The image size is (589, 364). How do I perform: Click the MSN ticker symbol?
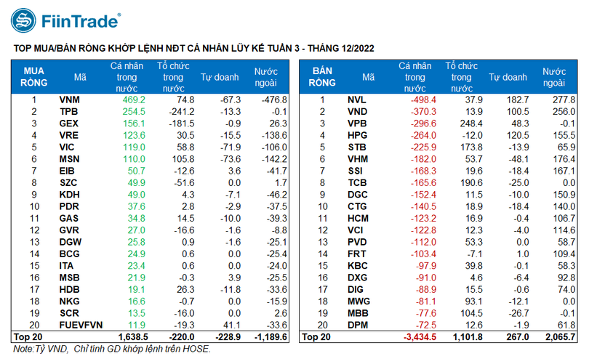click(69, 158)
